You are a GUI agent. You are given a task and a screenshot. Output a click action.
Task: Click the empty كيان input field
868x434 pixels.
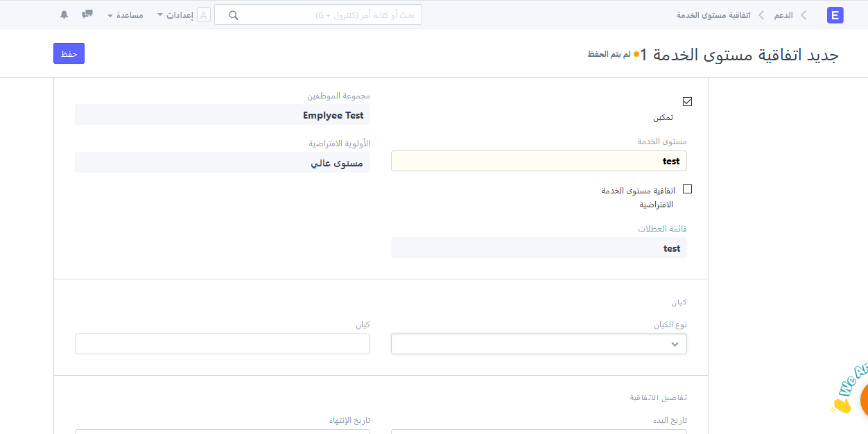[223, 344]
